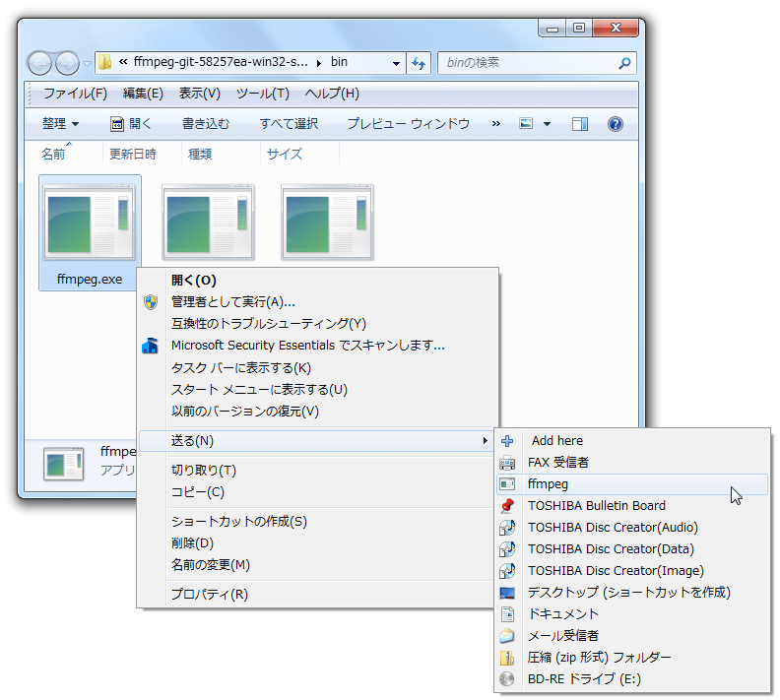Screen dimensions: 780x700
Task: Click the TOSHIBA Disc Creator(Data) disc icon
Action: point(507,548)
